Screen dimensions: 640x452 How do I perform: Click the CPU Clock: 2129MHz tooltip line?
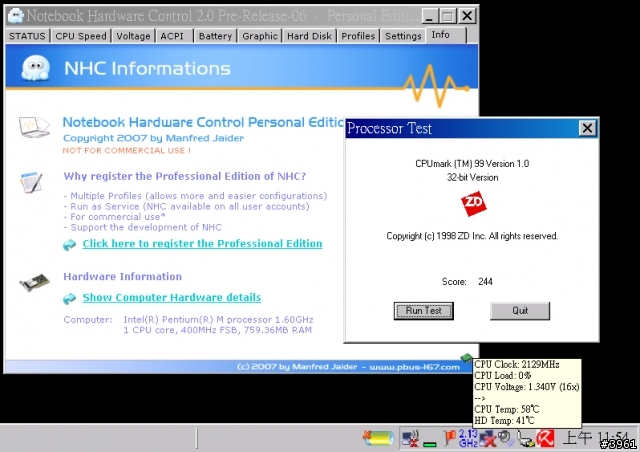pos(516,364)
